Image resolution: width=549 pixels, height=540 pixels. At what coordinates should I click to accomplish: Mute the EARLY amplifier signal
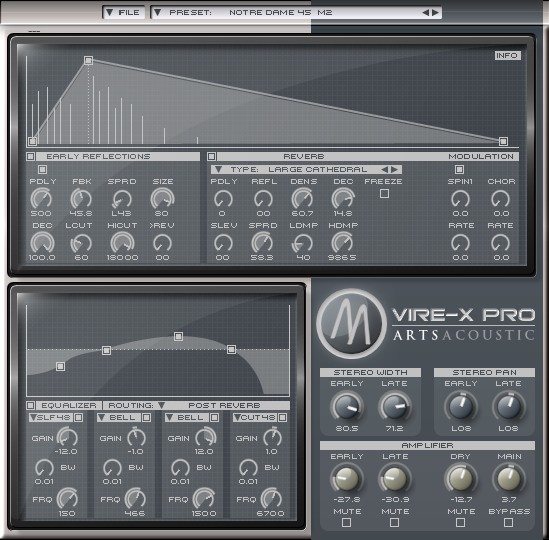pyautogui.click(x=346, y=522)
